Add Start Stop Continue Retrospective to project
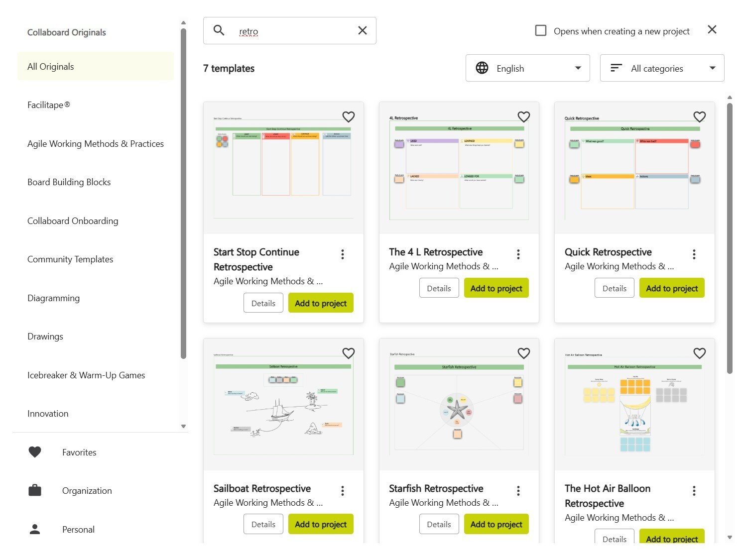The height and width of the screenshot is (560, 740). (x=320, y=303)
